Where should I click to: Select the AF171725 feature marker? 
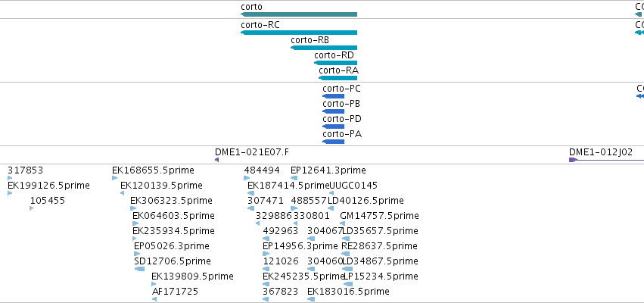[154, 300]
